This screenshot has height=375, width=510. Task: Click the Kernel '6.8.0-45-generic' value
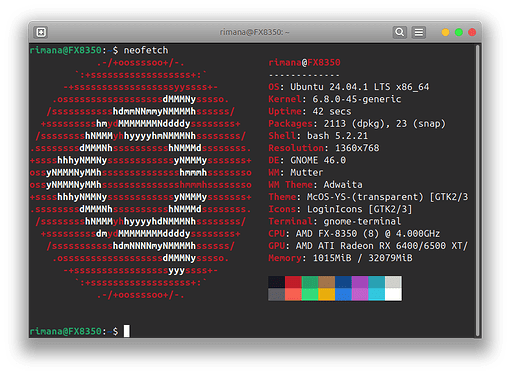coord(357,99)
